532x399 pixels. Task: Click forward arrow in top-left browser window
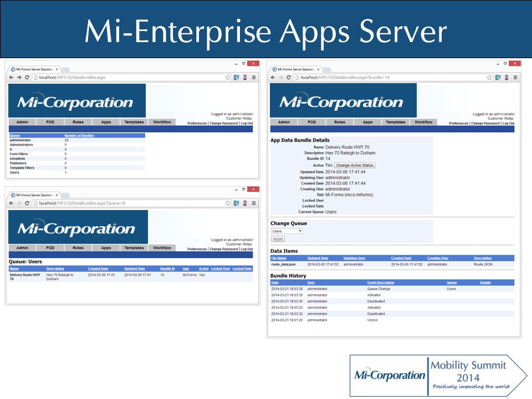[x=19, y=78]
